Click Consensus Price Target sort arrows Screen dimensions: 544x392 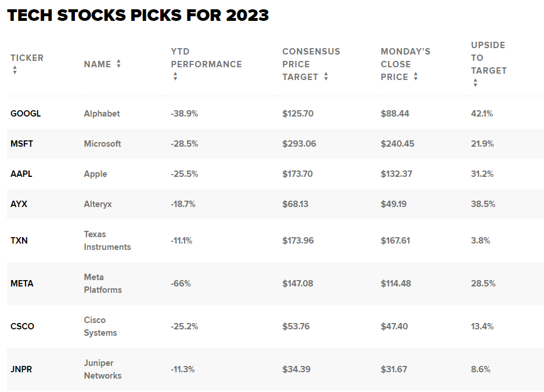326,76
